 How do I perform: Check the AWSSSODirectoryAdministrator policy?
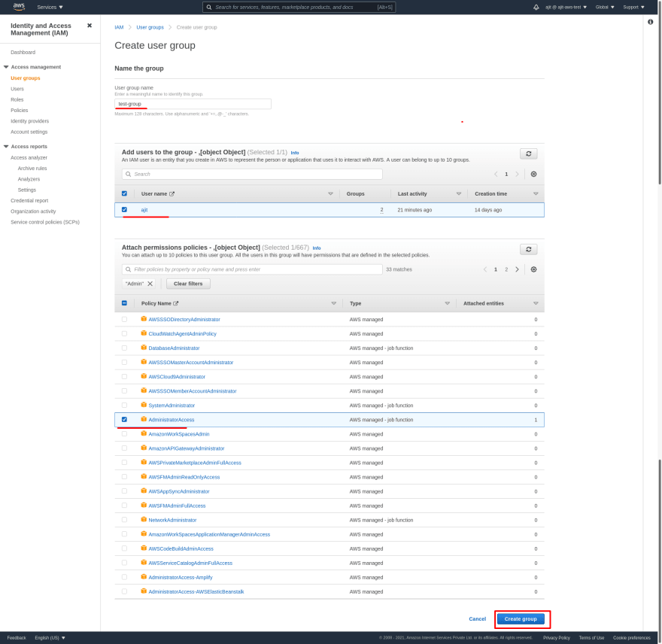pyautogui.click(x=124, y=319)
